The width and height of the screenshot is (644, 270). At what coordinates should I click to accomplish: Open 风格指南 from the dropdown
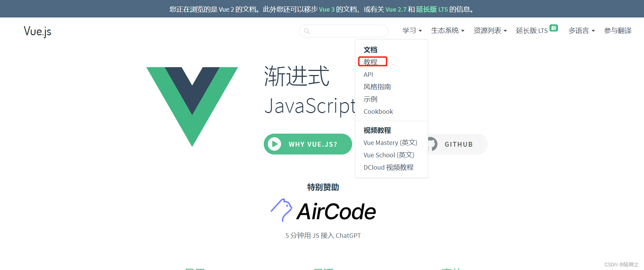pyautogui.click(x=377, y=87)
